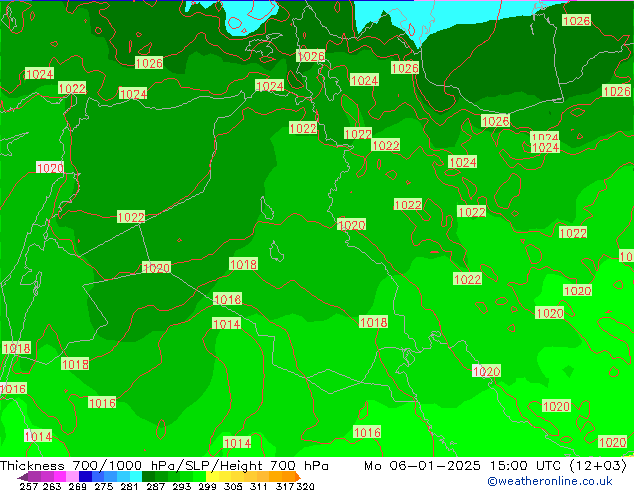Screen dimensions: 634x490
Task: Click the 320 value on the color scale
Action: click(x=305, y=486)
